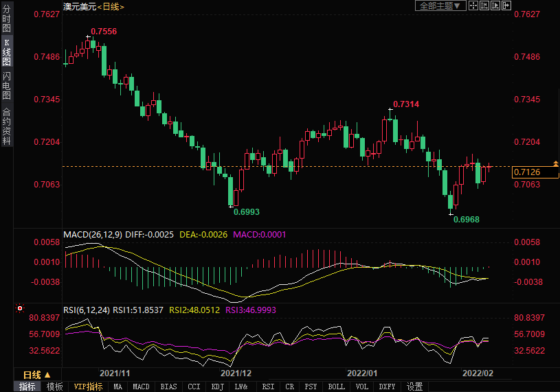Screen dimensions: 560x392
Task: Click the play/replay icon in top toolbar
Action: 496,5
